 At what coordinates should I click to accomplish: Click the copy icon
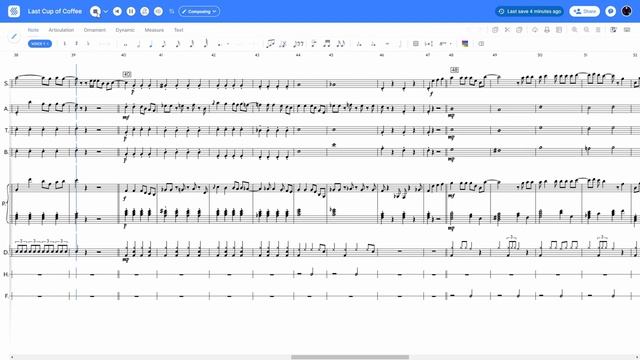pyautogui.click(x=495, y=30)
